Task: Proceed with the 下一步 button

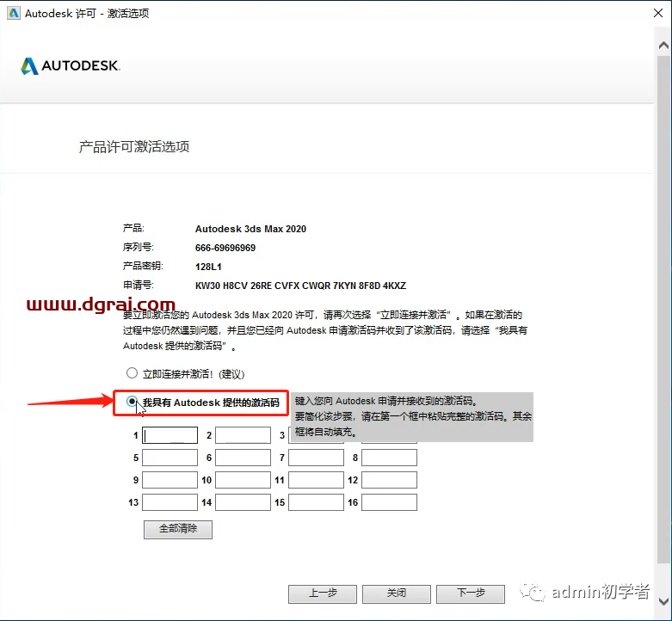Action: click(x=471, y=593)
